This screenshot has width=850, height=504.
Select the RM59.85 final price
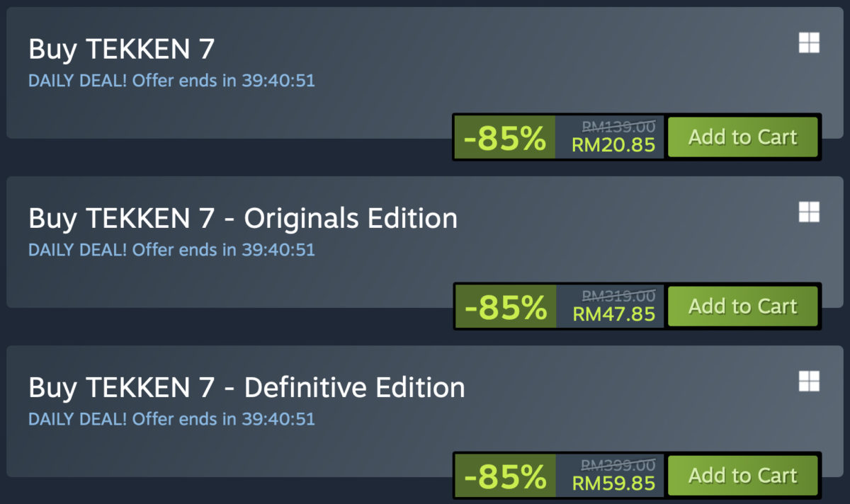(613, 483)
